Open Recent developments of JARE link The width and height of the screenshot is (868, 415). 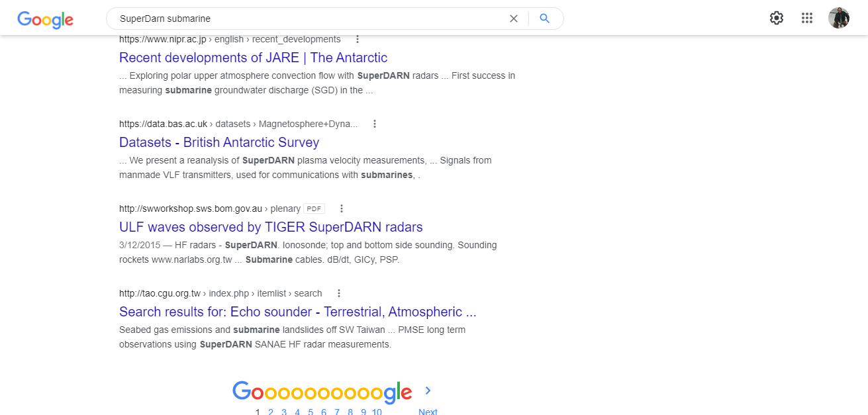[x=253, y=58]
